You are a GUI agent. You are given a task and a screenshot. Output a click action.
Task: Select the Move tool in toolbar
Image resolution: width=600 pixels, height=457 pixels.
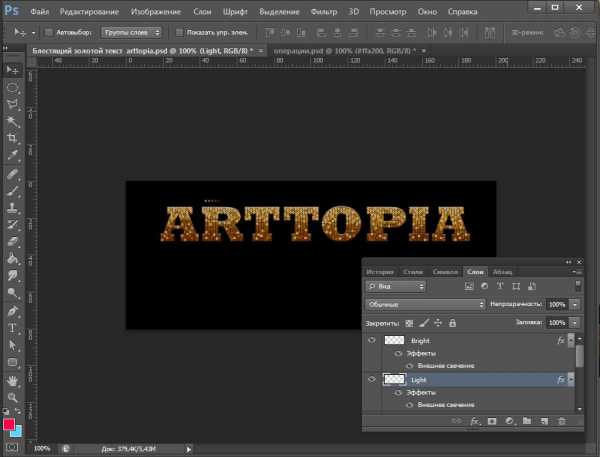click(12, 70)
